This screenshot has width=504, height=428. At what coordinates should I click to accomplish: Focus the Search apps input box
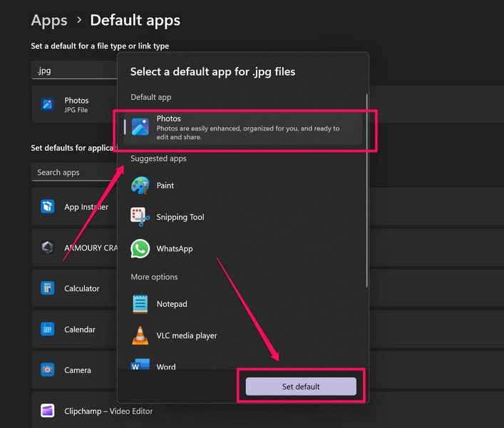pos(71,172)
